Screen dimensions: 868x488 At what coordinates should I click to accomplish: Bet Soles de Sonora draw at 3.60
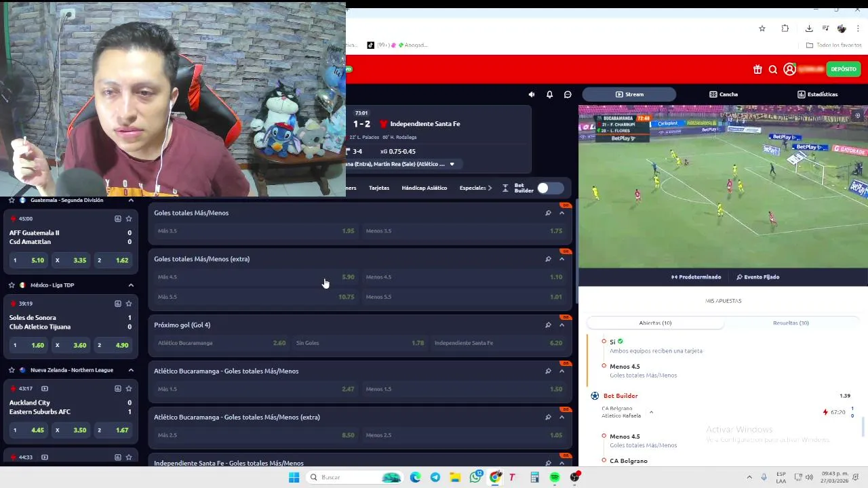[70, 345]
